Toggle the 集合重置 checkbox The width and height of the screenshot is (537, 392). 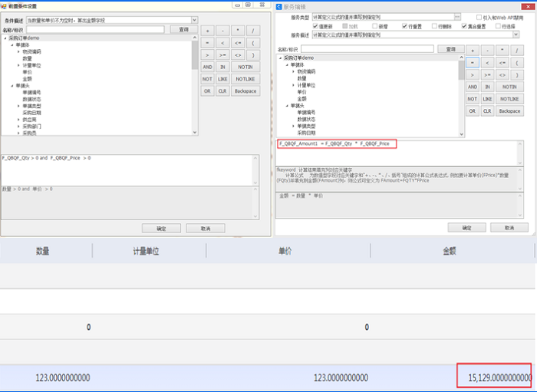[464, 26]
